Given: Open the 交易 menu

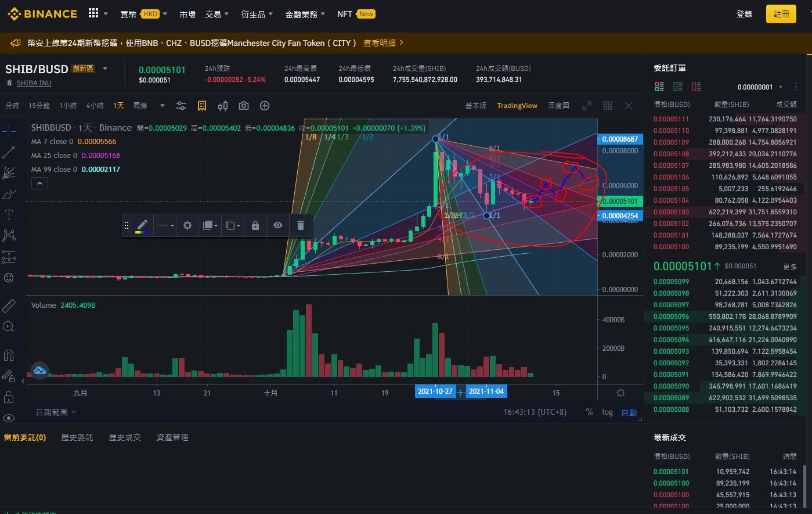Looking at the screenshot, I should (217, 14).
